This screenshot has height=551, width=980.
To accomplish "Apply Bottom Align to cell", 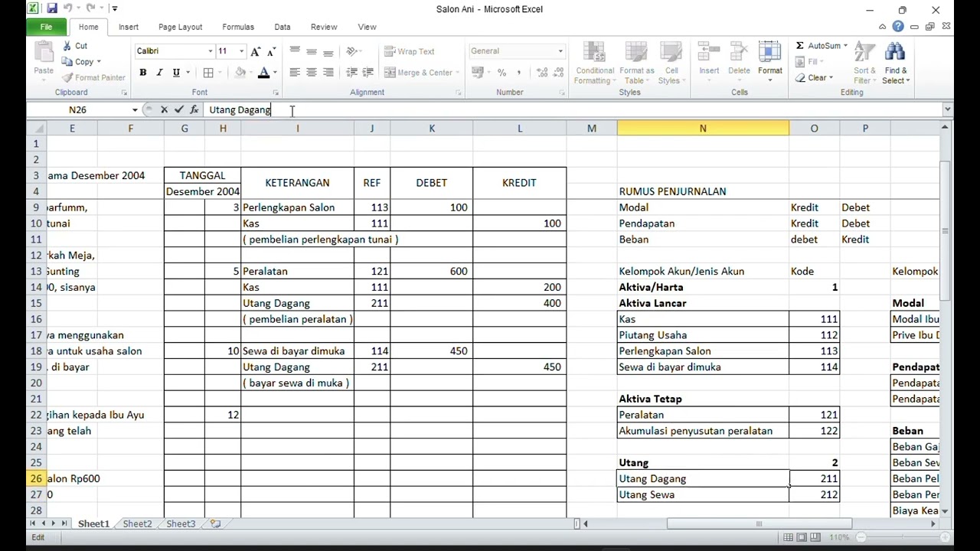I will click(328, 51).
